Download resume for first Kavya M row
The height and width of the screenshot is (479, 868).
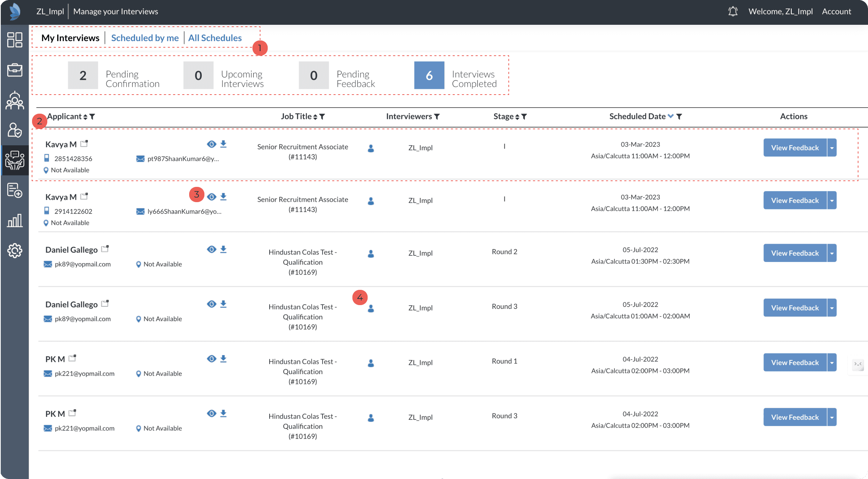click(x=223, y=144)
